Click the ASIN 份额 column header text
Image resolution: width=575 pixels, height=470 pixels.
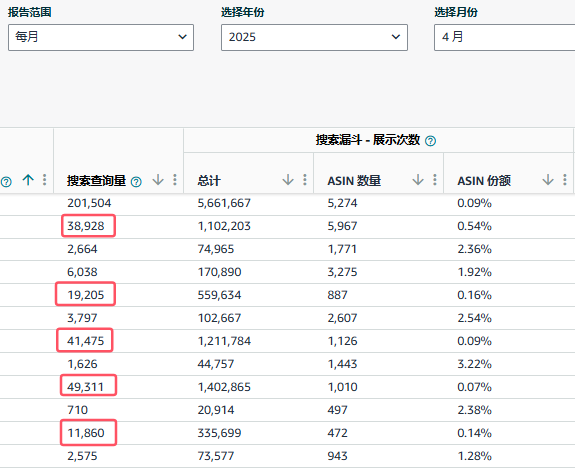click(x=484, y=181)
